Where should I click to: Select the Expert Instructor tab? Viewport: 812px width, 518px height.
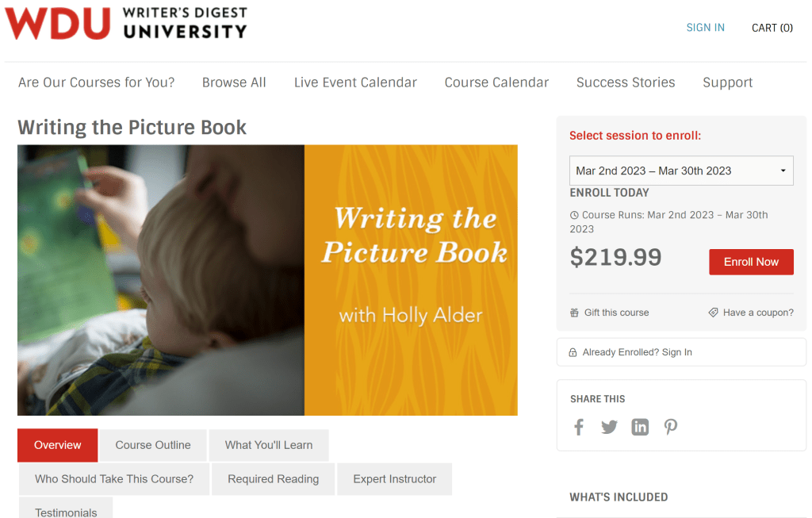[394, 479]
